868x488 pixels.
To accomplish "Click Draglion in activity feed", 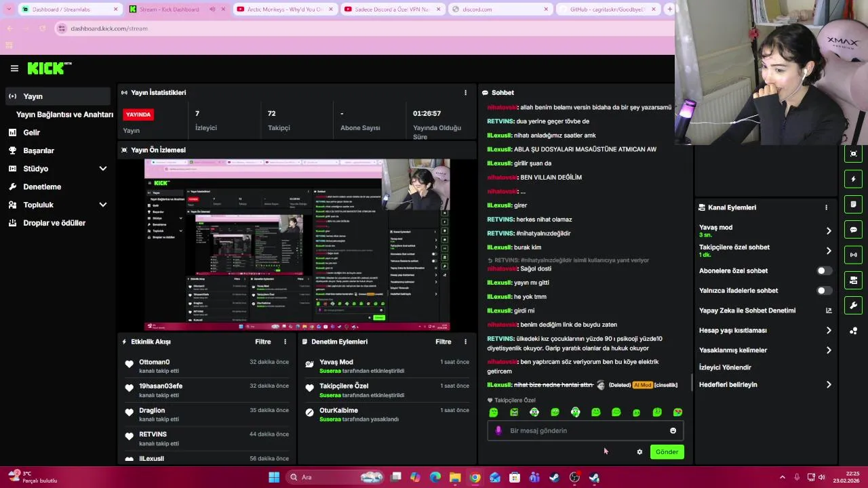I will point(152,411).
